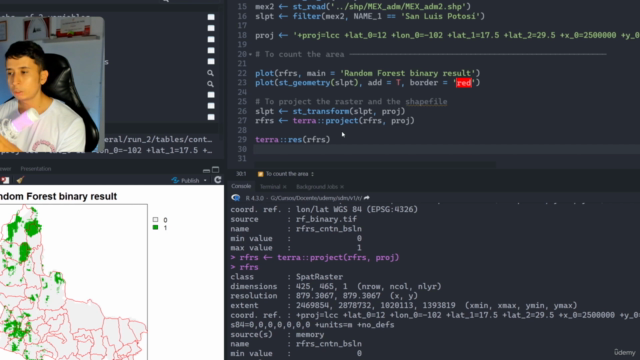Click the 'resolution : 879.3067' console line
Screen dimensions: 640x360
(324, 296)
